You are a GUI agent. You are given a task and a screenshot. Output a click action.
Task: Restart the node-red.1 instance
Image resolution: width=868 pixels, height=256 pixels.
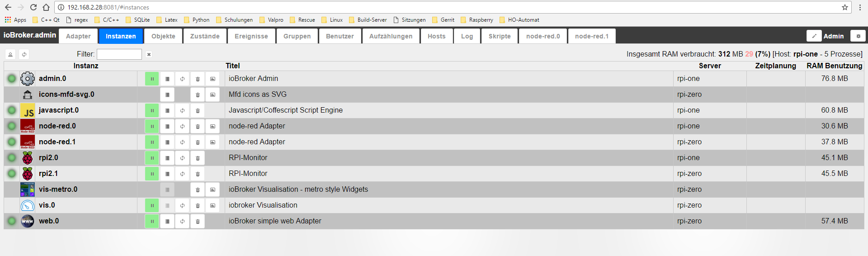tap(182, 142)
